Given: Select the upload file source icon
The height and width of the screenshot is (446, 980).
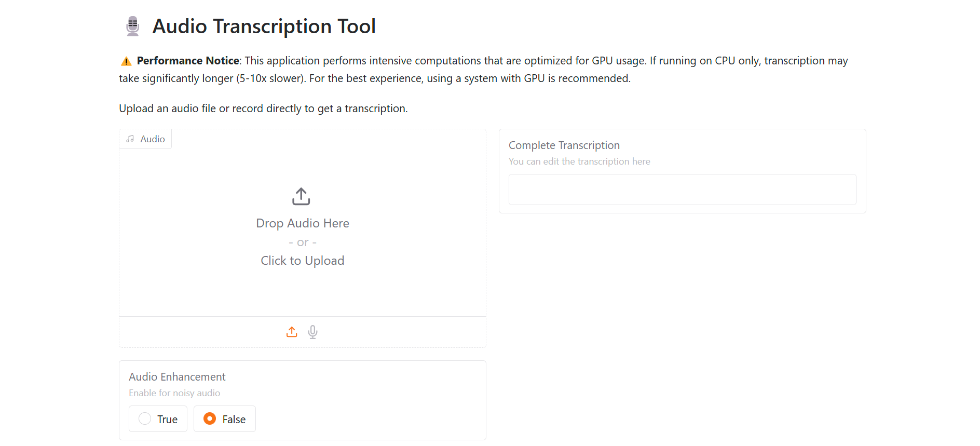Looking at the screenshot, I should pos(292,332).
